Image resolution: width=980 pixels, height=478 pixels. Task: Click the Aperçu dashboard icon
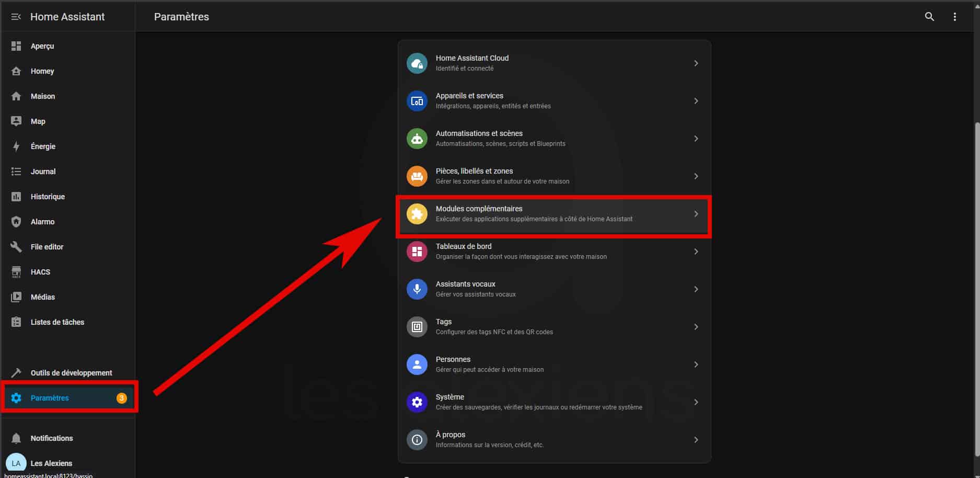click(x=16, y=46)
